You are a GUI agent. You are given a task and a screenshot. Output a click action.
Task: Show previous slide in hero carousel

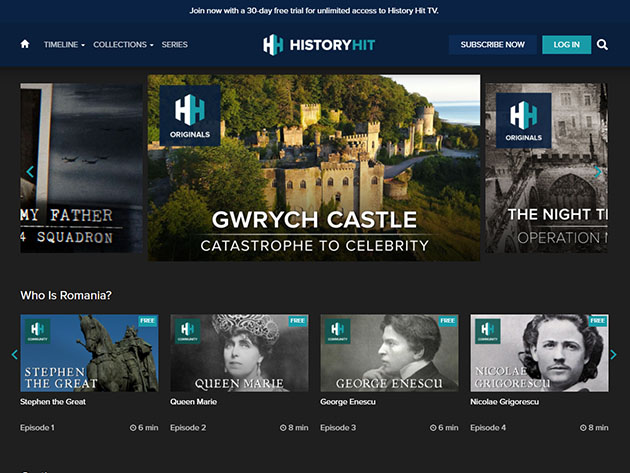click(x=30, y=172)
